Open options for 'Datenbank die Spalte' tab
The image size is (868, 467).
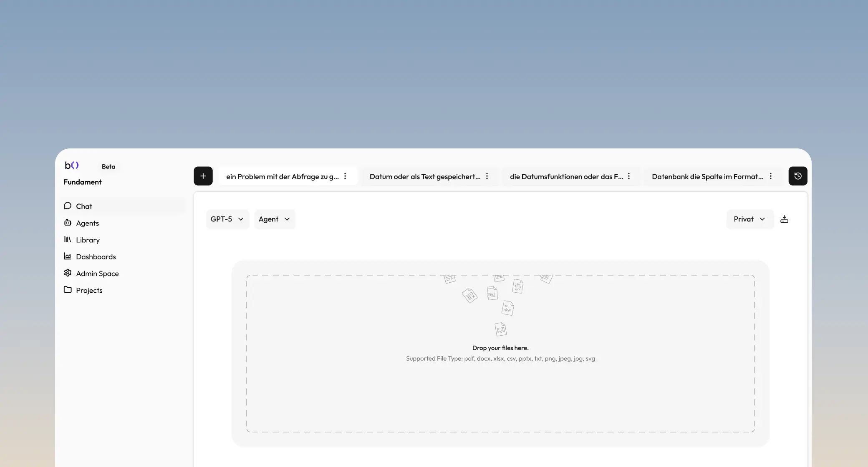tap(771, 176)
